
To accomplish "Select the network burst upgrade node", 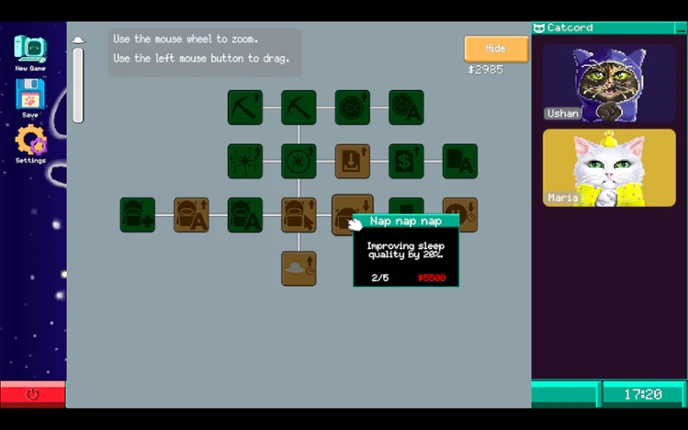I will (x=245, y=161).
